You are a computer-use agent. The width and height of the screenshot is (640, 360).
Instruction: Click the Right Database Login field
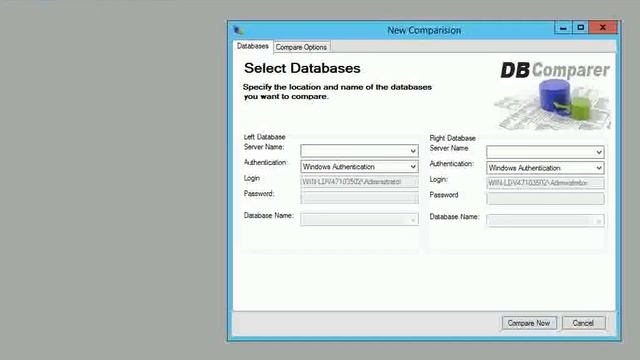(x=545, y=183)
